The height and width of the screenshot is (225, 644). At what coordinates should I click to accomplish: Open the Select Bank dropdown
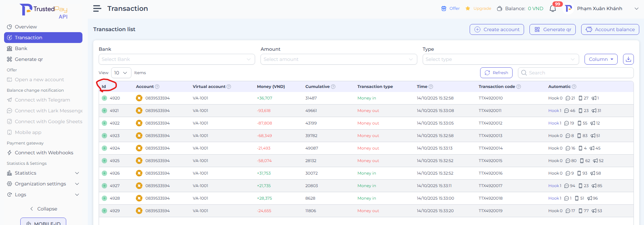click(x=176, y=59)
